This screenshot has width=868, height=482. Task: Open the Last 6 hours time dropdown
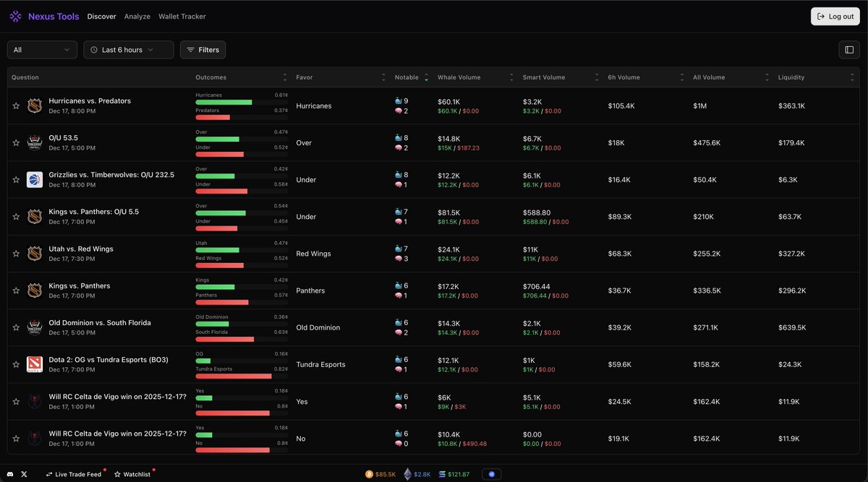click(129, 50)
